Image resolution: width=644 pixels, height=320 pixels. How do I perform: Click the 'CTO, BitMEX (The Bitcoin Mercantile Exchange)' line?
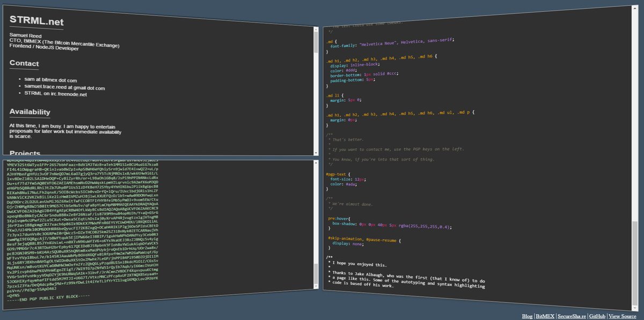64,42
